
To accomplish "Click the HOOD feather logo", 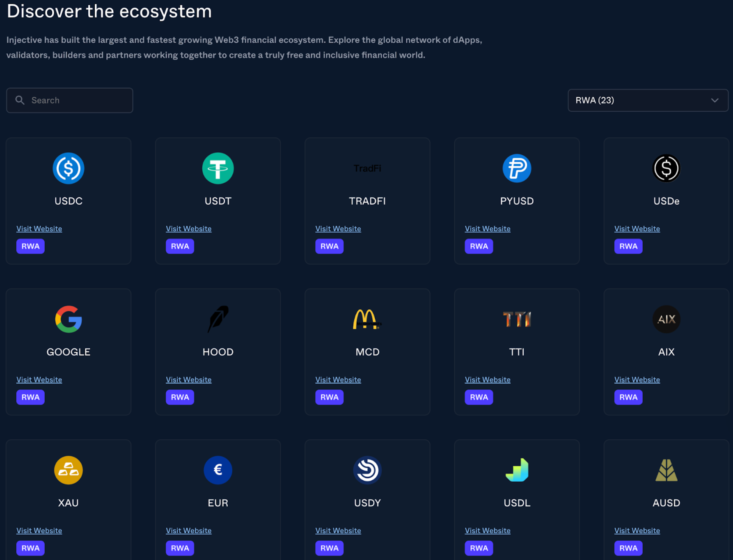I will point(218,319).
